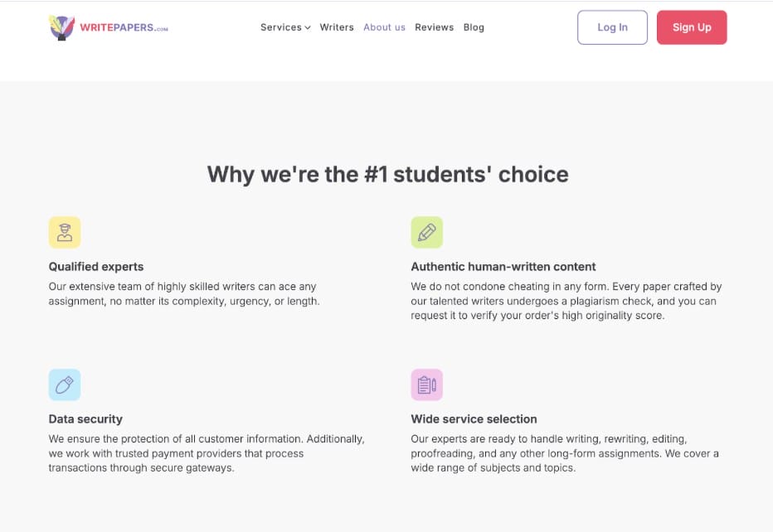The width and height of the screenshot is (773, 532).
Task: Click the pink Wide service selection icon
Action: pyautogui.click(x=427, y=385)
